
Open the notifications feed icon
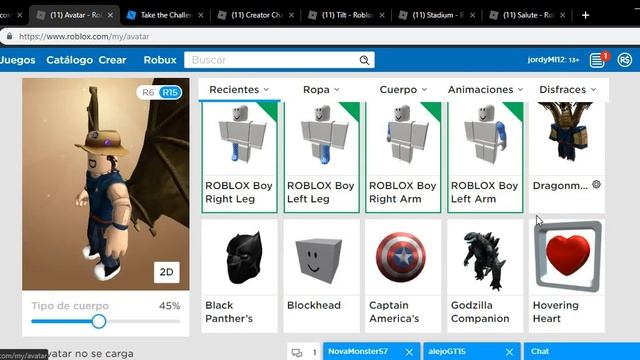tap(597, 60)
